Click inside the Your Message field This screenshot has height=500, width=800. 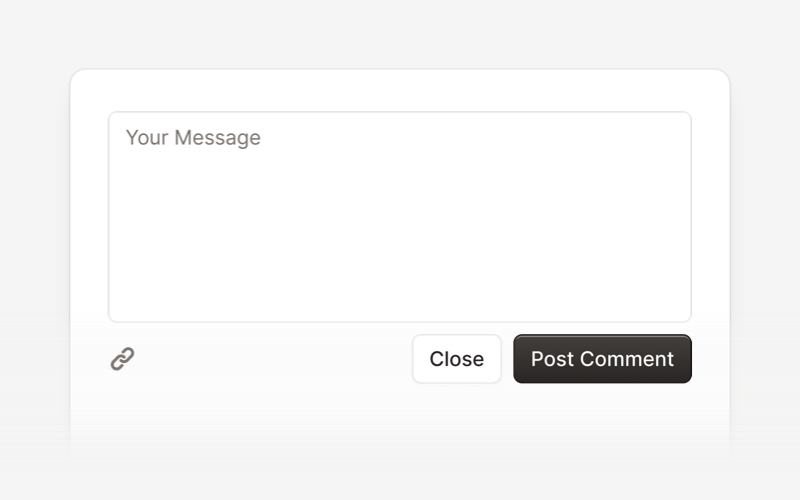click(x=400, y=217)
